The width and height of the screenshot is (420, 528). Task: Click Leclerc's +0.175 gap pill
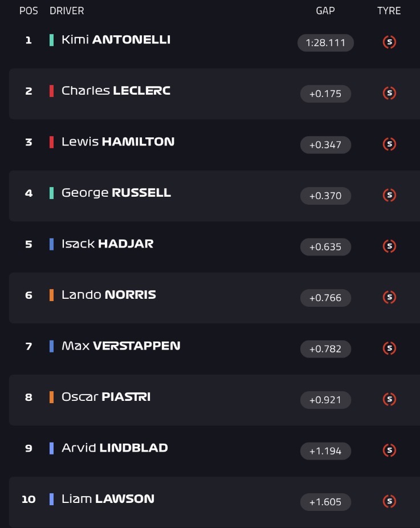(x=325, y=94)
